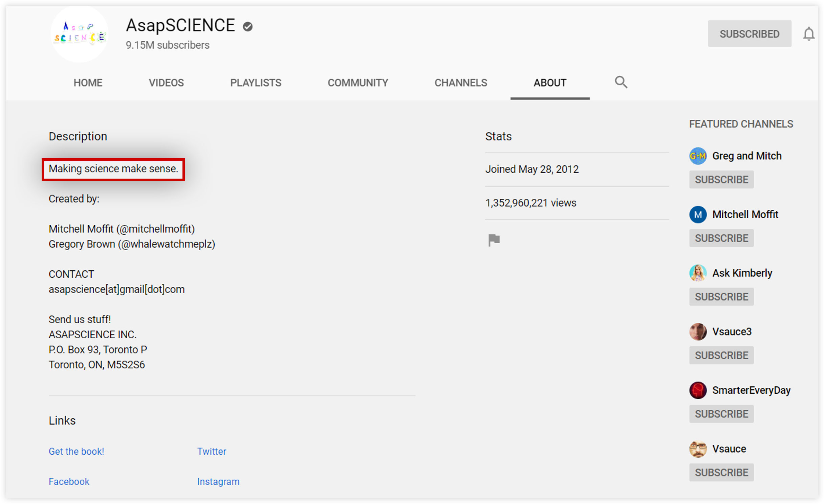Subscribe to SmarterEveryDay

(x=721, y=414)
